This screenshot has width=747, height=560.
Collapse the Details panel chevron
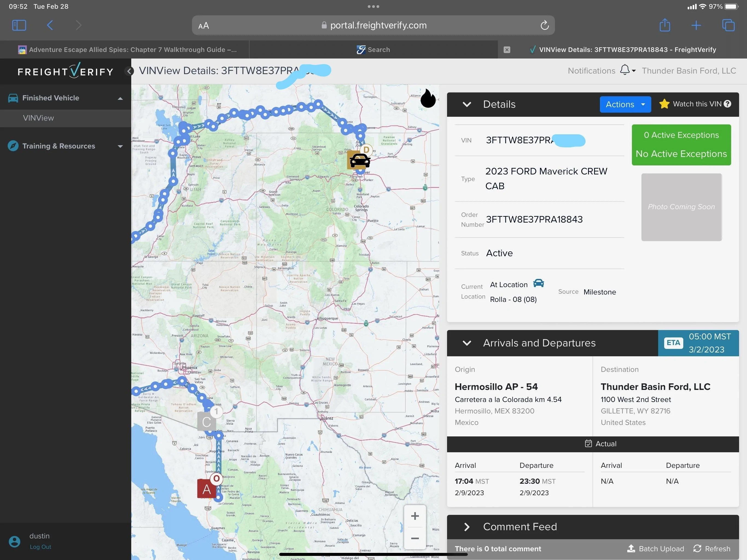pos(467,104)
